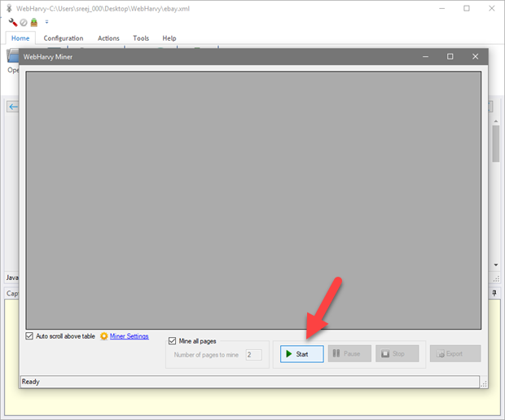Click the back arrow behind the Miner window
The height and width of the screenshot is (420, 505).
point(12,107)
